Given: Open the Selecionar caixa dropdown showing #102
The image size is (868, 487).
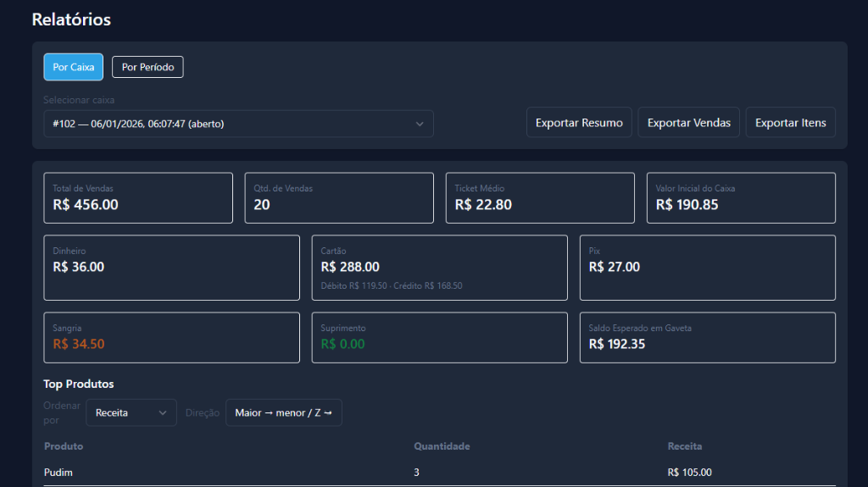Looking at the screenshot, I should [229, 124].
